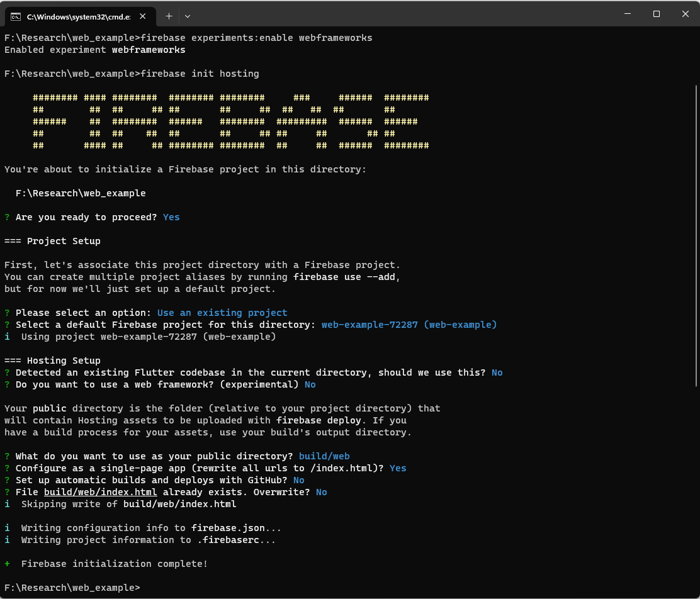Expand the new tab profile dropdown
The height and width of the screenshot is (599, 700).
click(x=188, y=16)
